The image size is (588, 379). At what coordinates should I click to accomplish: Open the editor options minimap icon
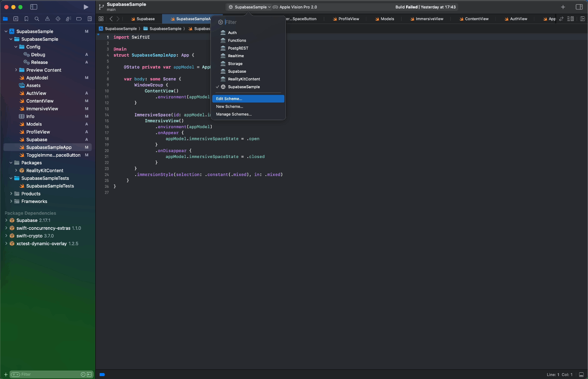tap(570, 19)
